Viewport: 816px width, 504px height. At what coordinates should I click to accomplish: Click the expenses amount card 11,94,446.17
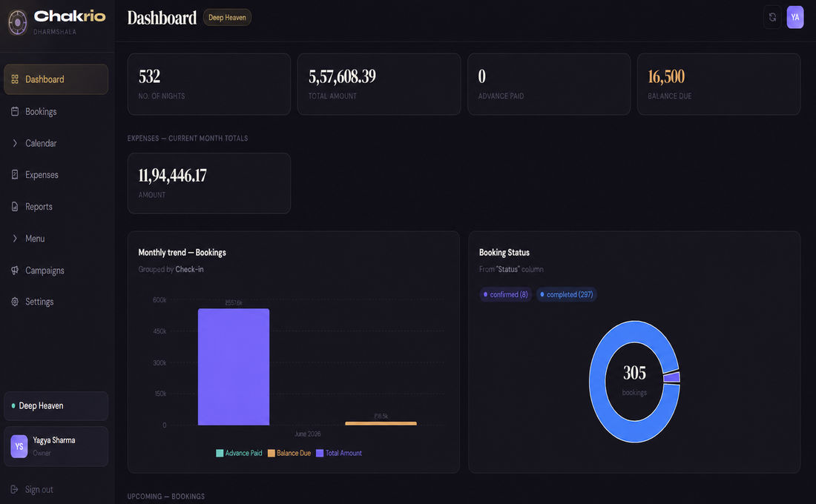pos(208,183)
